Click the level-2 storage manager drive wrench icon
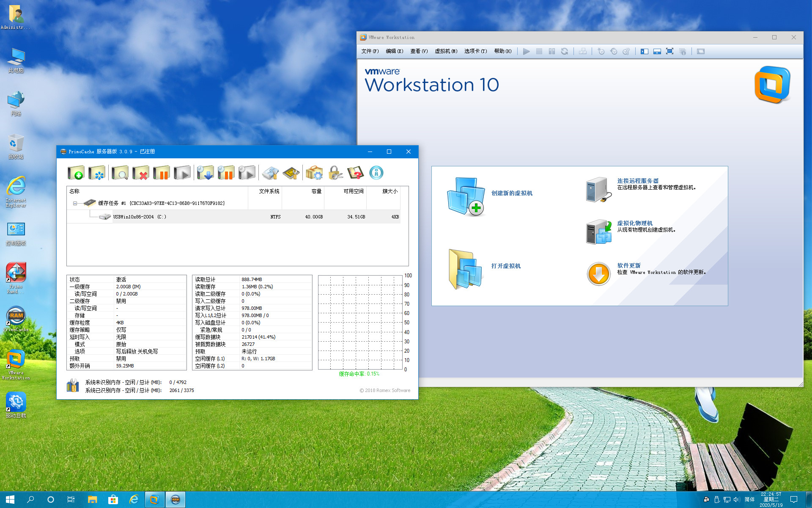This screenshot has width=812, height=508. click(x=270, y=173)
